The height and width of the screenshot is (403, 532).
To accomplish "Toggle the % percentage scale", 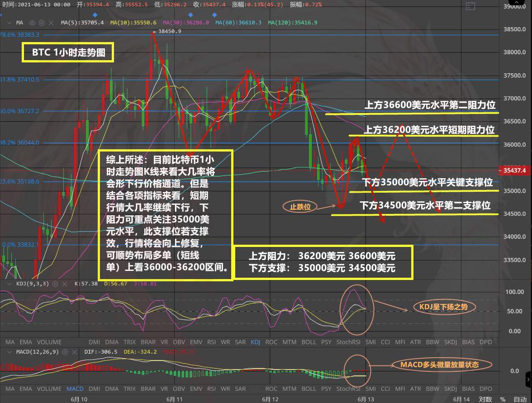I will click(503, 399).
